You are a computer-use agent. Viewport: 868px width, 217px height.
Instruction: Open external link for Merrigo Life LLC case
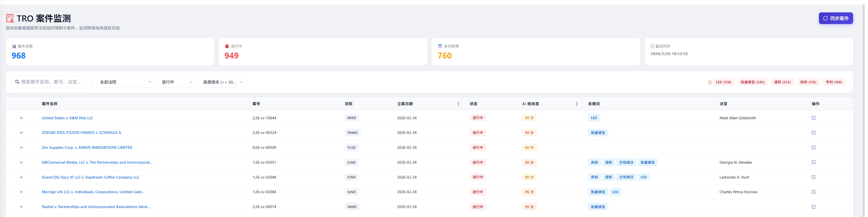pos(813,192)
